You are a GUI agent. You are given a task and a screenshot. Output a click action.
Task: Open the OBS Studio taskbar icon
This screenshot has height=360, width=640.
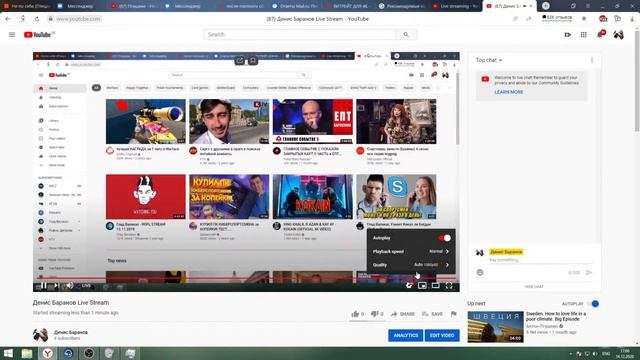[x=89, y=353]
